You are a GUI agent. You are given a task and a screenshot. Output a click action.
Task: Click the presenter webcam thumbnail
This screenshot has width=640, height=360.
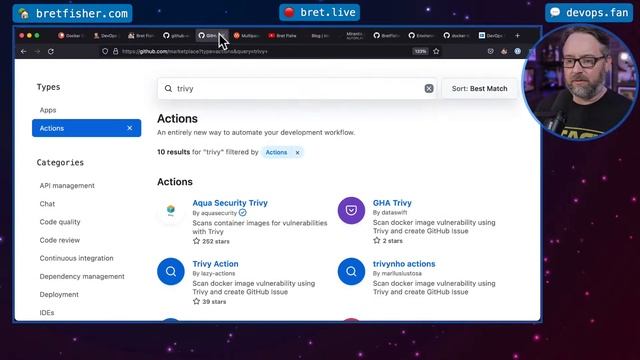580,81
